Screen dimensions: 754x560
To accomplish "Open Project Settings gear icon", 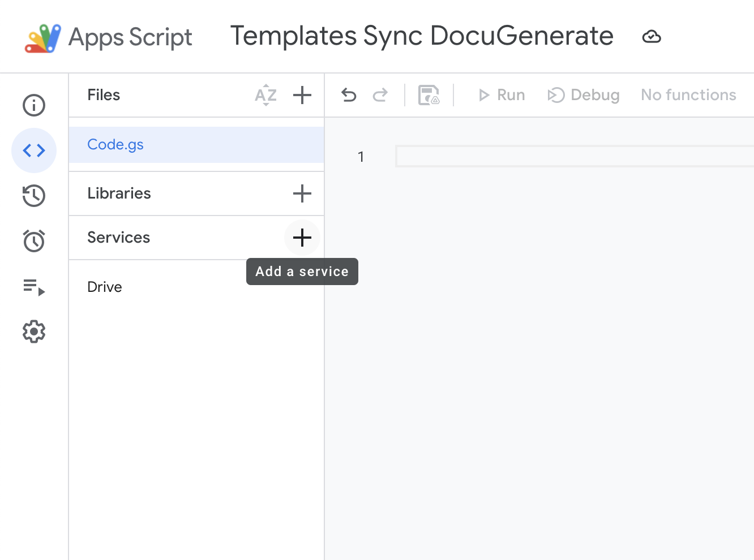I will (x=34, y=331).
